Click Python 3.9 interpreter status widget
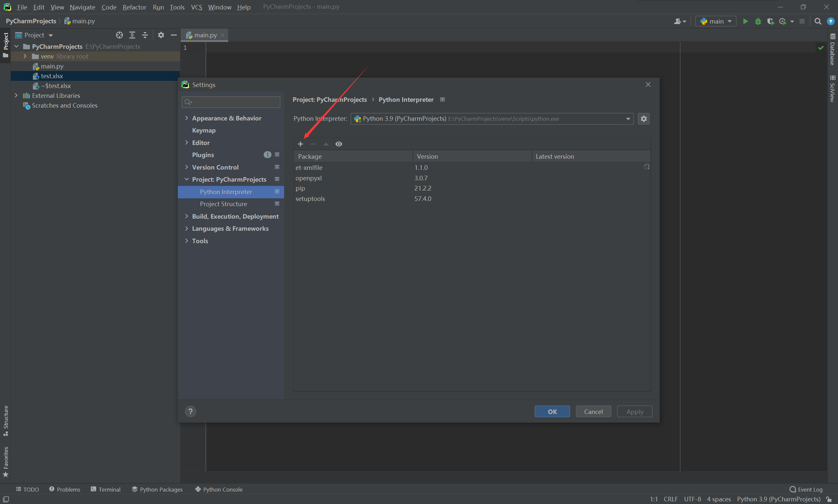The height and width of the screenshot is (504, 838). point(778,499)
